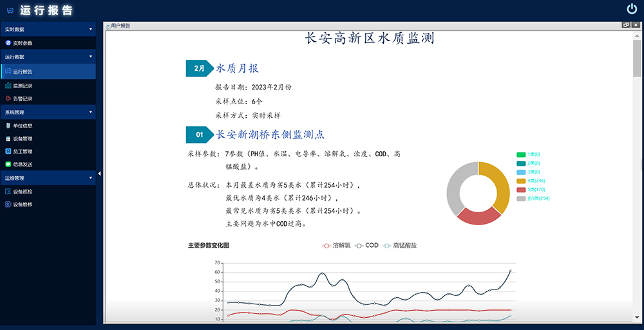Toggle COD series in chart legend
Image resolution: width=644 pixels, height=330 pixels.
pos(366,246)
